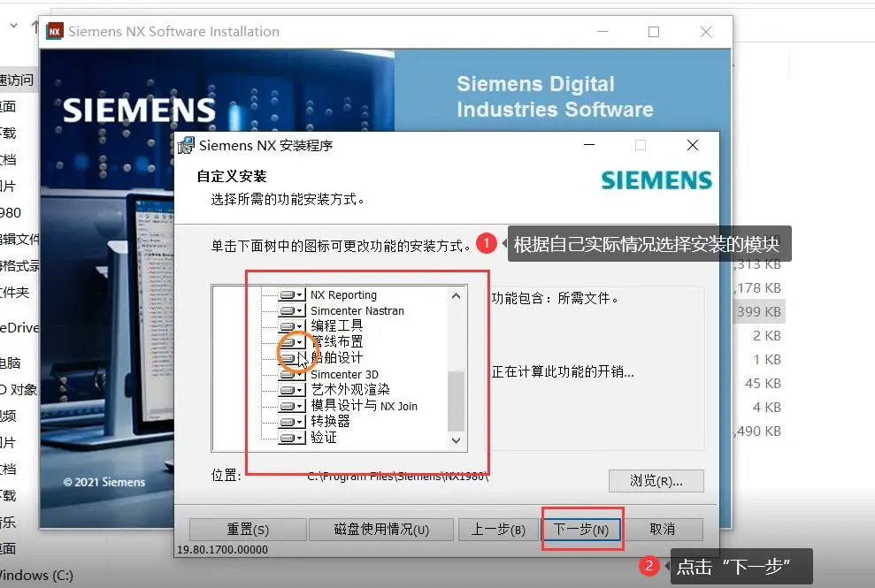Image resolution: width=875 pixels, height=588 pixels.
Task: Open Windows (C:) drive in Explorer sidebar
Action: [x=36, y=575]
